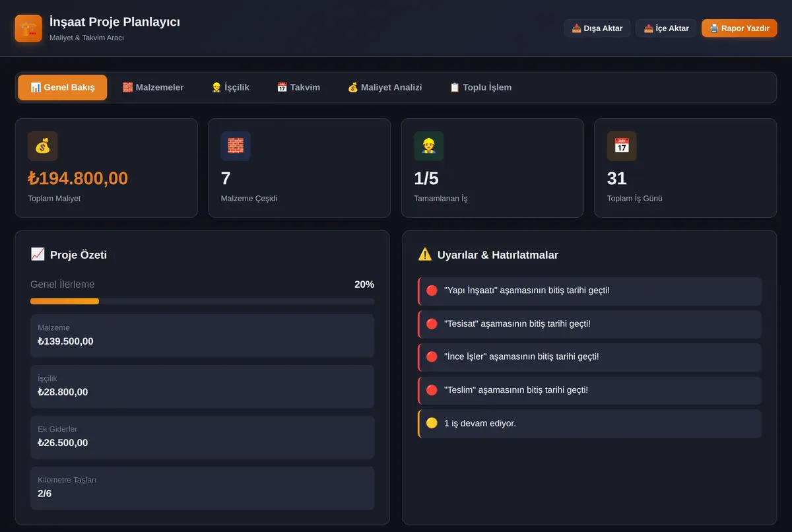Click the İnşaat Proje Planlayıcı title
Viewport: 792px width, 532px height.
tap(115, 22)
